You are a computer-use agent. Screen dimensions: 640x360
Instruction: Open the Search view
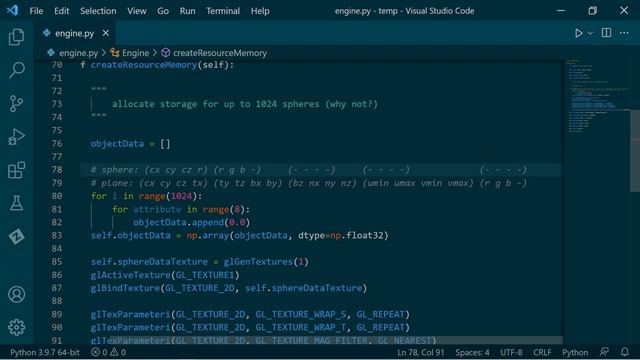tap(16, 70)
